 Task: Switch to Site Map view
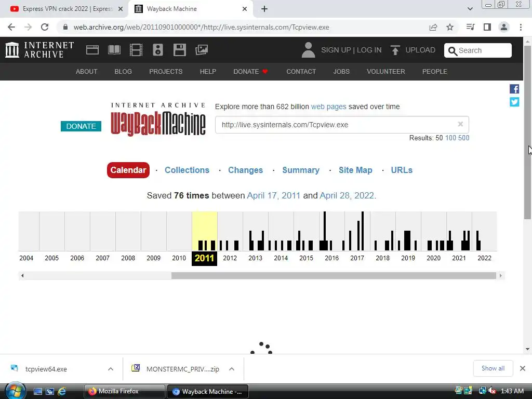coord(355,170)
